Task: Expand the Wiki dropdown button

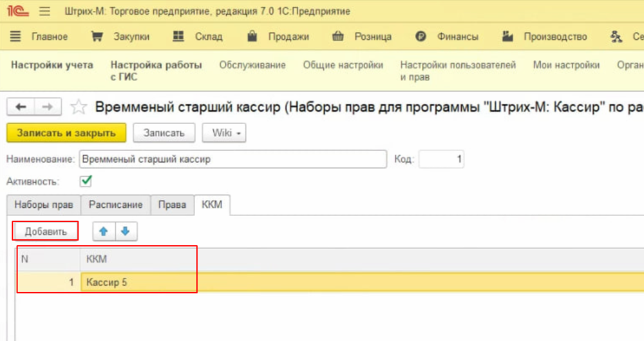Action: (x=223, y=133)
